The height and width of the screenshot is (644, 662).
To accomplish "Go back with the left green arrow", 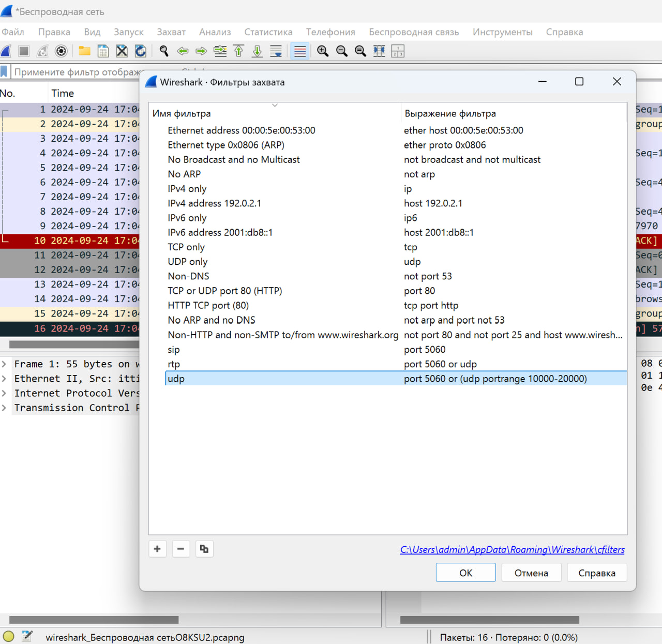I will [x=183, y=51].
